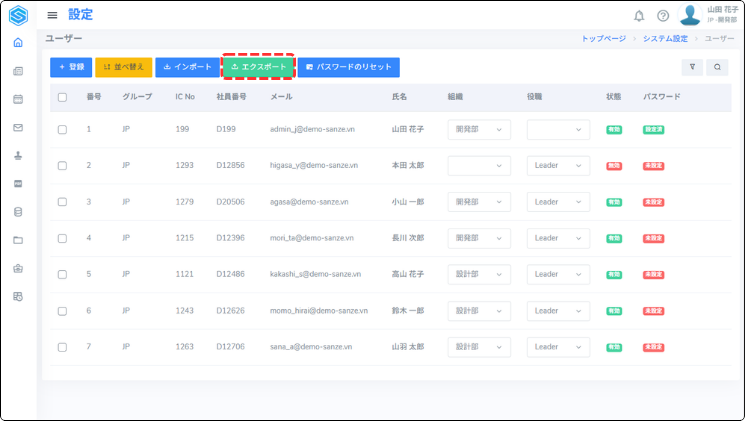The width and height of the screenshot is (745, 421).
Task: Tick the checkbox for row 1, 山田 花子
Action: (62, 129)
